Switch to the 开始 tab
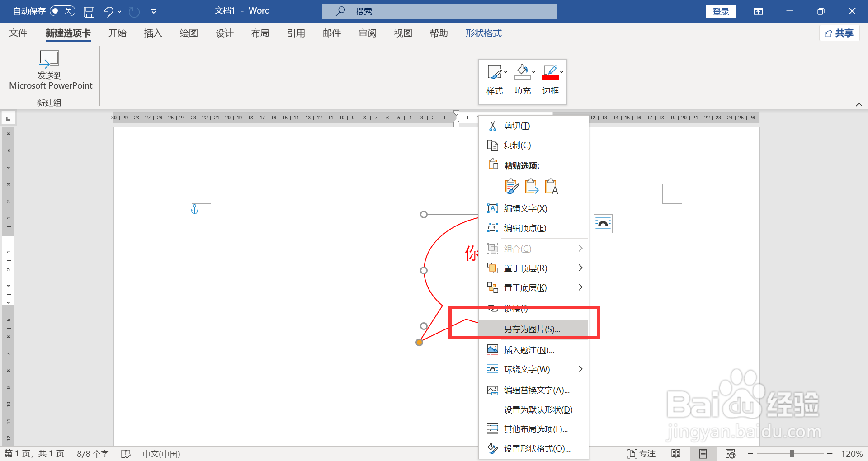Viewport: 868px width, 461px height. click(117, 33)
